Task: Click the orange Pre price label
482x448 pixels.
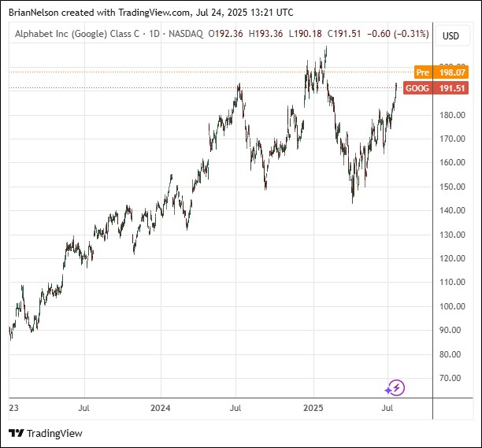Action: coord(423,72)
